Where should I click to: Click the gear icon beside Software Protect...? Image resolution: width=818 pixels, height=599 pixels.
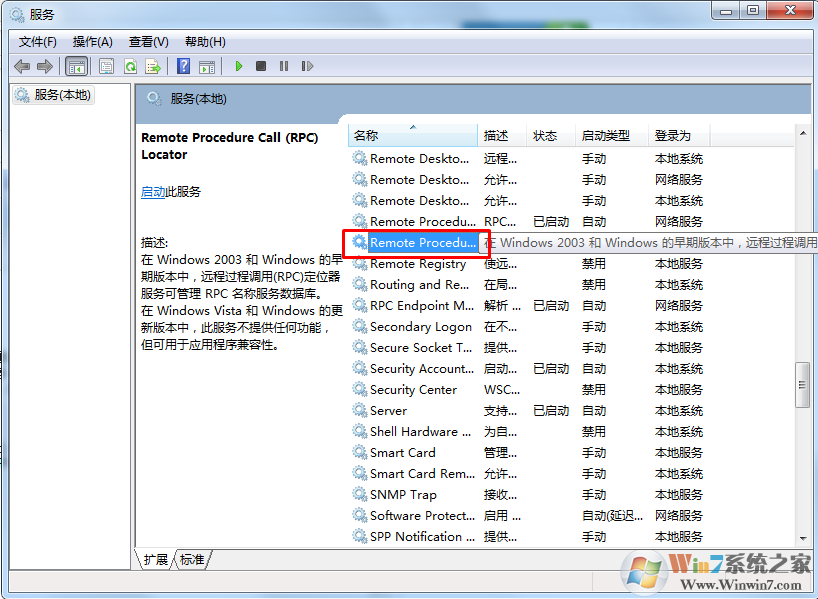pyautogui.click(x=359, y=516)
